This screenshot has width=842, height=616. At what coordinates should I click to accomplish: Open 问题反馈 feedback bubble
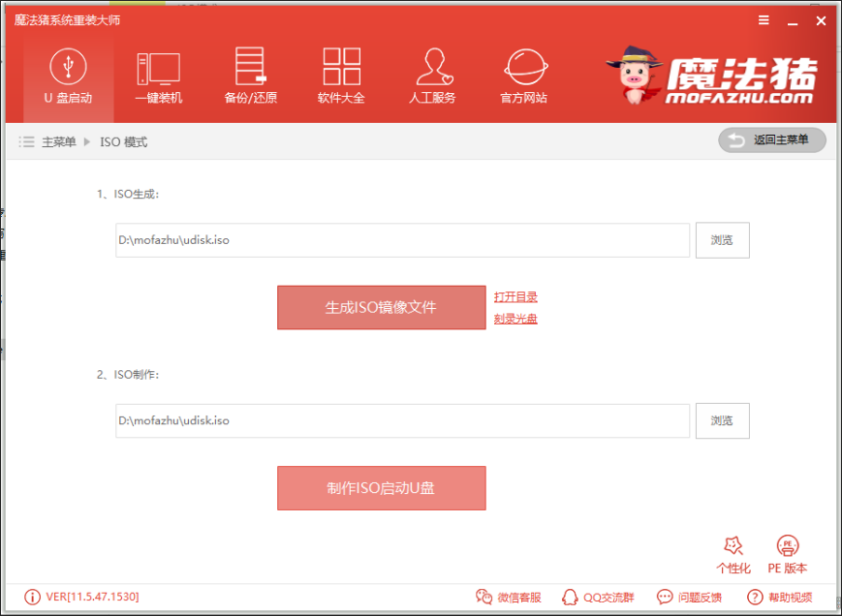(689, 598)
